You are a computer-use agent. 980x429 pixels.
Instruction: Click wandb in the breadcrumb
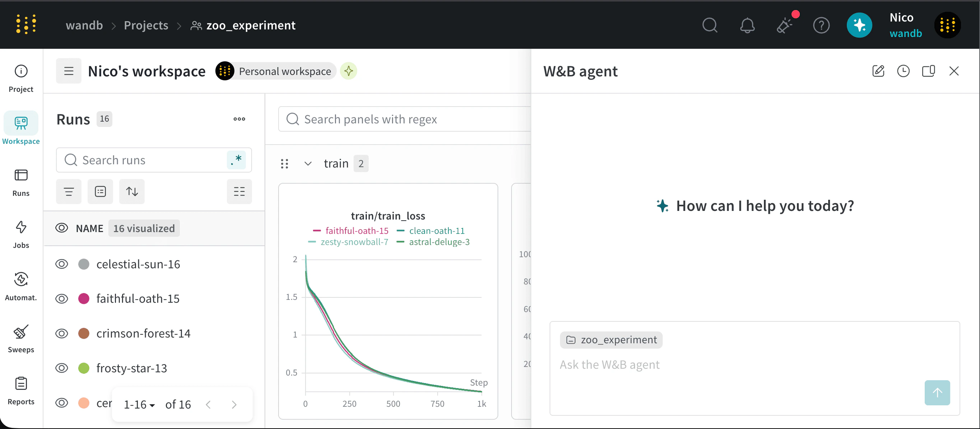(x=84, y=25)
